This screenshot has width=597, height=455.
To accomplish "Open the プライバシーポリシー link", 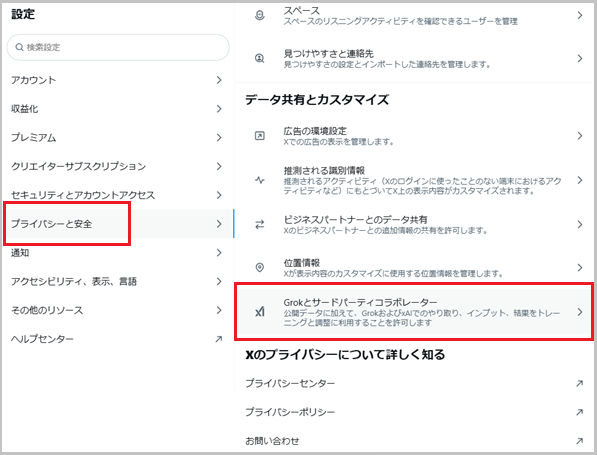I will [x=415, y=412].
